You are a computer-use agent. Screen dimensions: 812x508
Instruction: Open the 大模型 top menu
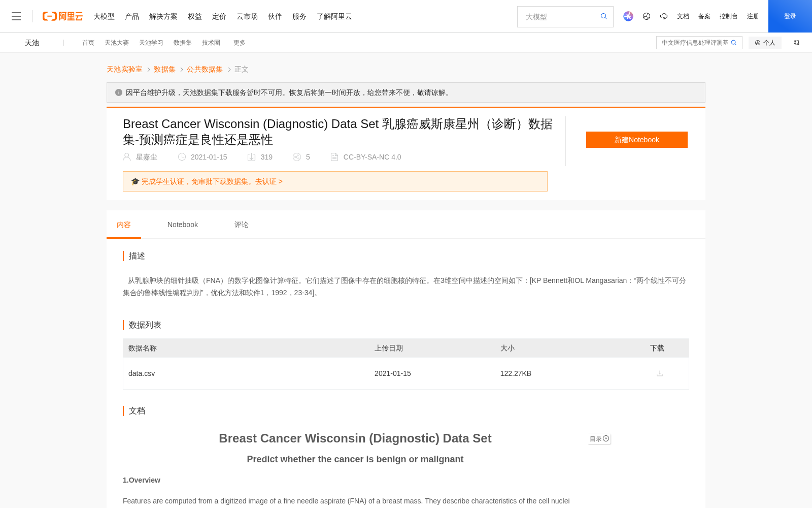click(x=104, y=16)
